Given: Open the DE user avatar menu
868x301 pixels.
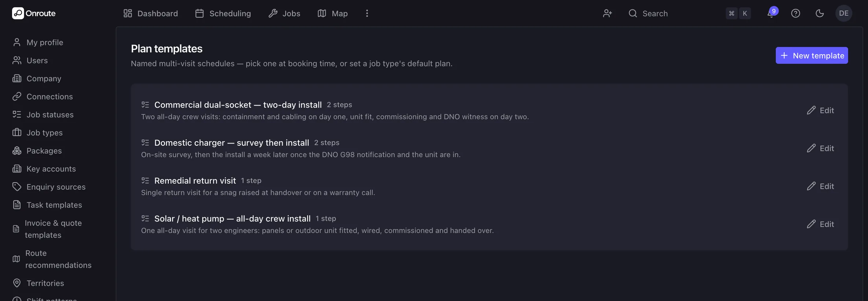Looking at the screenshot, I should tap(844, 13).
